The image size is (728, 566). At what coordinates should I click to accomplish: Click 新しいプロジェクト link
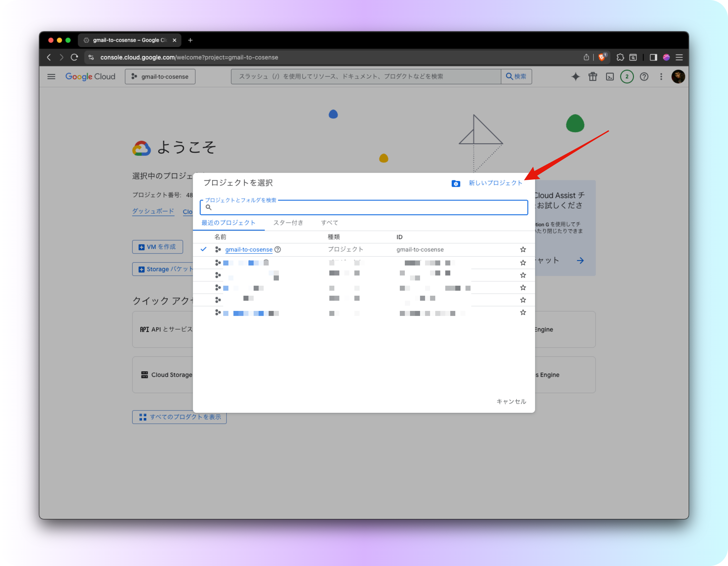(x=496, y=183)
